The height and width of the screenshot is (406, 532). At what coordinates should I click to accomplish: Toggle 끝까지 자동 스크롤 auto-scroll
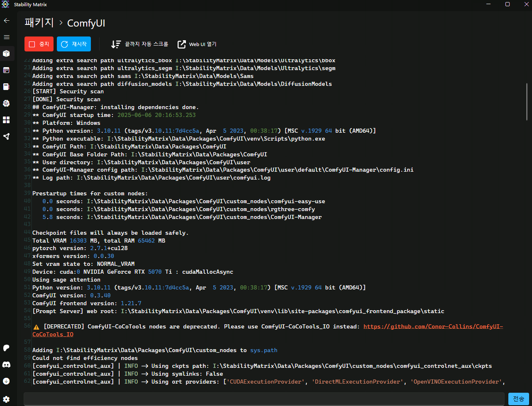click(139, 44)
